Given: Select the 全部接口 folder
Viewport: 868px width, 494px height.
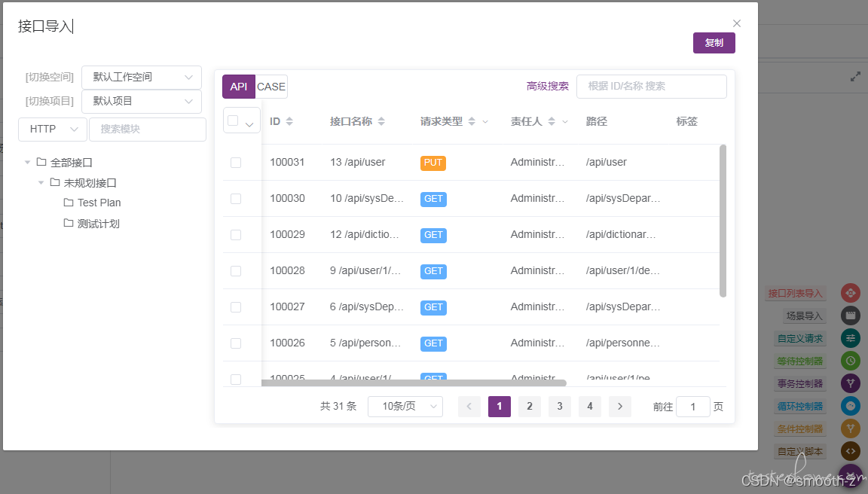Looking at the screenshot, I should (72, 163).
